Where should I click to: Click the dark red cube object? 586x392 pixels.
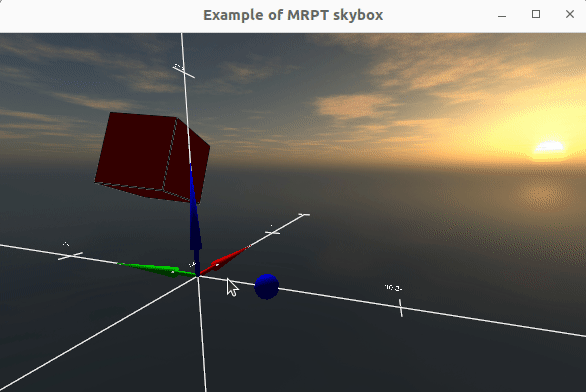pyautogui.click(x=152, y=158)
